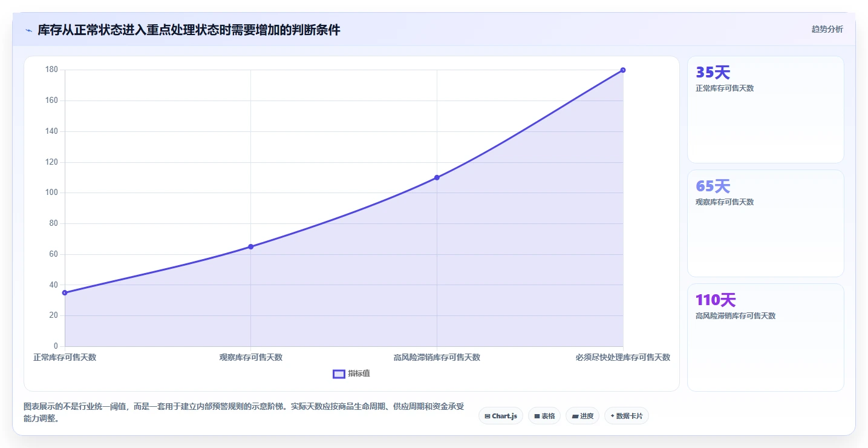Select the Chart.js tag button
The width and height of the screenshot is (868, 448).
coord(501,416)
